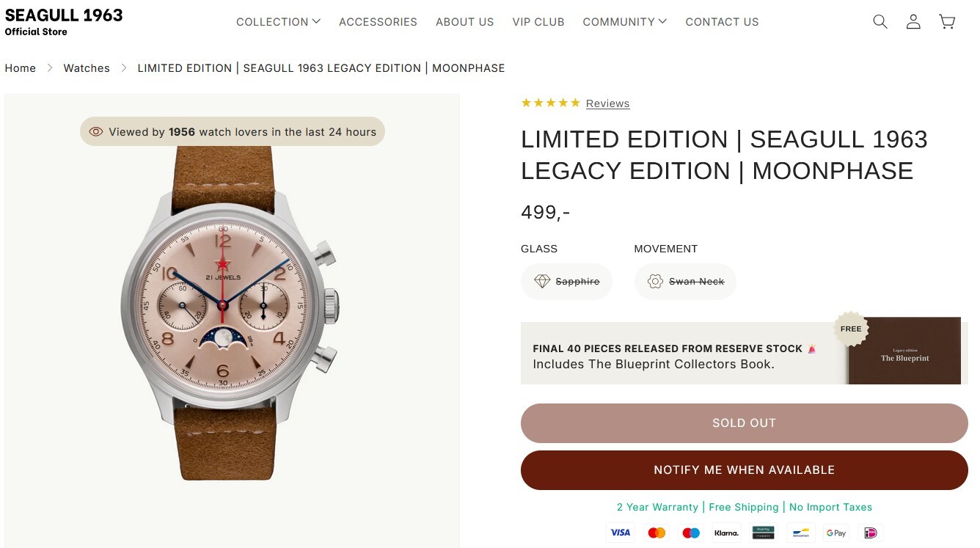Click the Blueprint book thumbnail
Image resolution: width=980 pixels, height=548 pixels.
[x=904, y=351]
